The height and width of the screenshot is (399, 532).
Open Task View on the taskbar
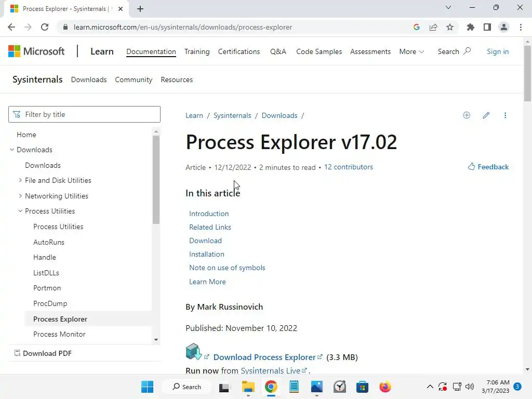[224, 387]
